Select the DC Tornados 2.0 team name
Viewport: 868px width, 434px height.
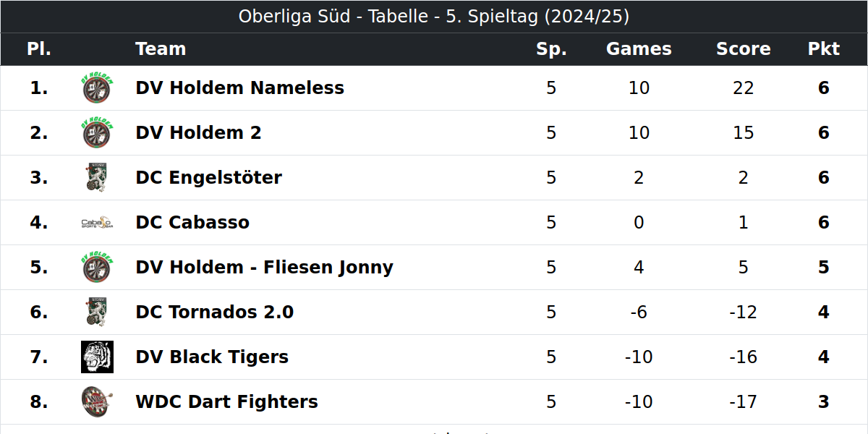pos(214,312)
